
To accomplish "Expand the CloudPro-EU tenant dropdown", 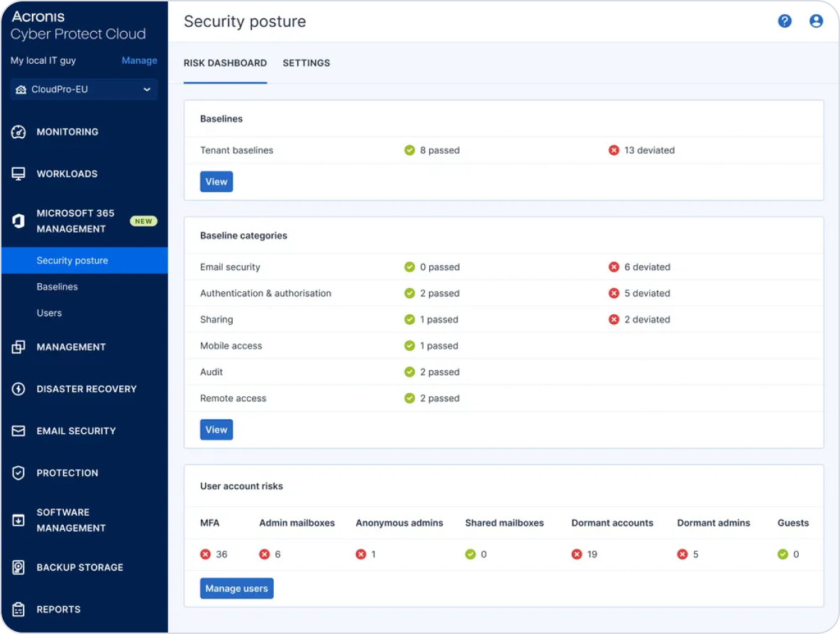I will [84, 90].
